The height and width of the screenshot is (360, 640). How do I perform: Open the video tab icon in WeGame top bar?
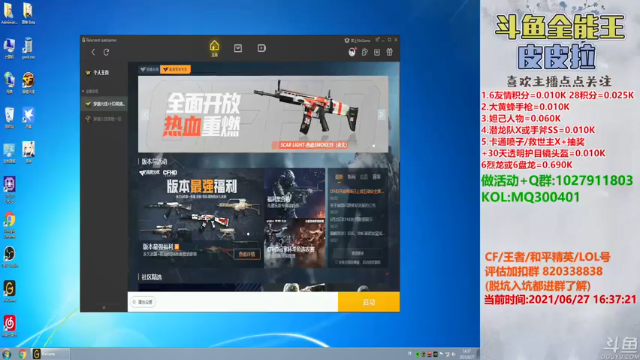262,48
